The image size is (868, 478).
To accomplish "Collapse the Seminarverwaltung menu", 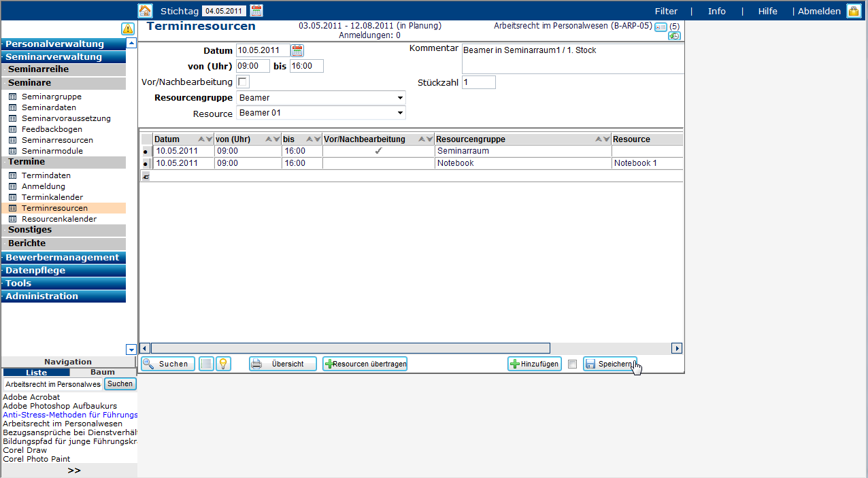I will pyautogui.click(x=63, y=57).
